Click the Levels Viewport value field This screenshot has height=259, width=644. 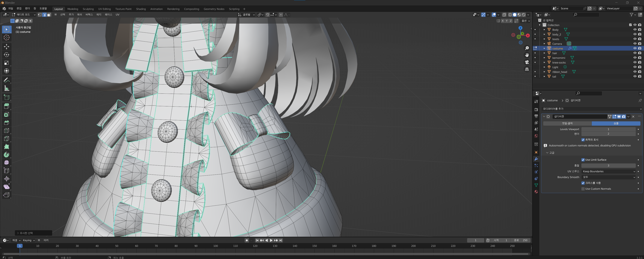[608, 129]
